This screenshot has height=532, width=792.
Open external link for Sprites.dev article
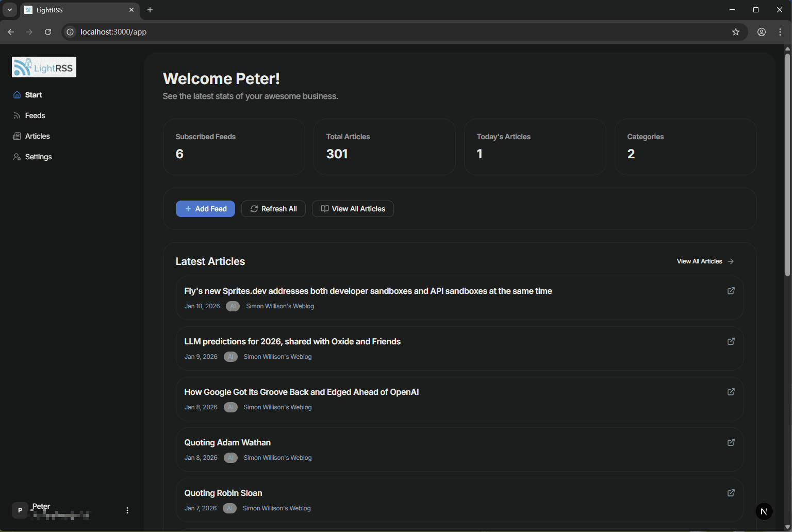click(731, 291)
